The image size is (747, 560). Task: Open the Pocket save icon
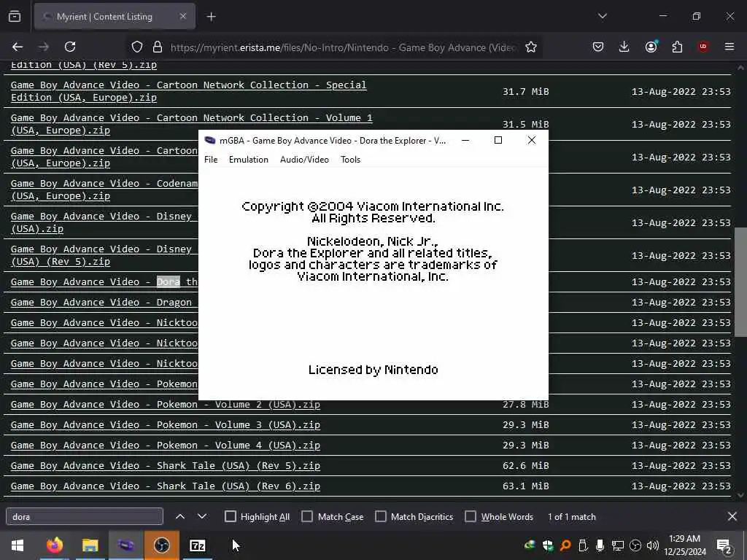(x=598, y=47)
